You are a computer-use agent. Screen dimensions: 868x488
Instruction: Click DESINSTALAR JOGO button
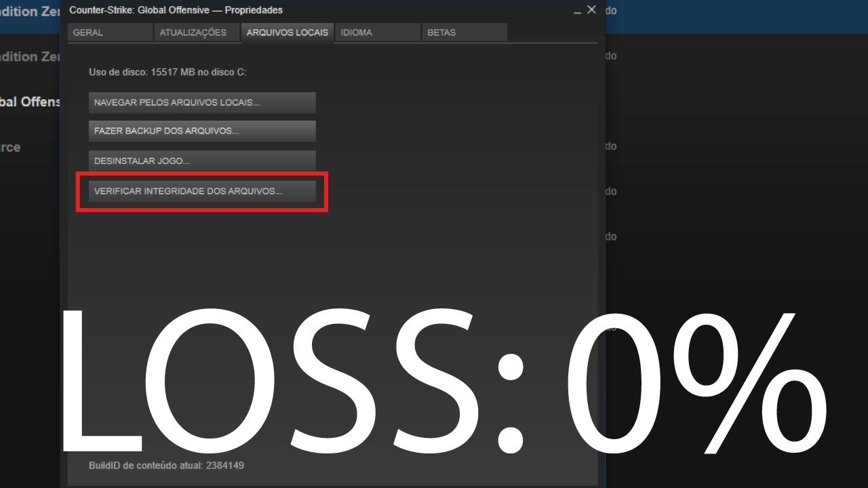tap(202, 161)
